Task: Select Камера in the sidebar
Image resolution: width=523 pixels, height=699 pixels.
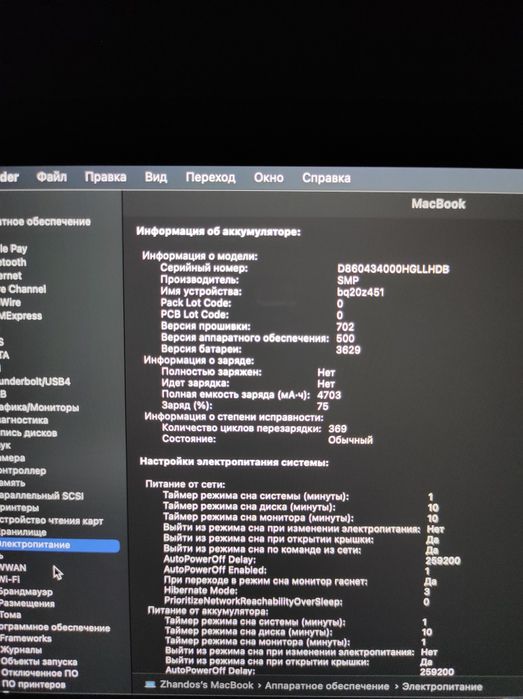Action: [x=12, y=458]
